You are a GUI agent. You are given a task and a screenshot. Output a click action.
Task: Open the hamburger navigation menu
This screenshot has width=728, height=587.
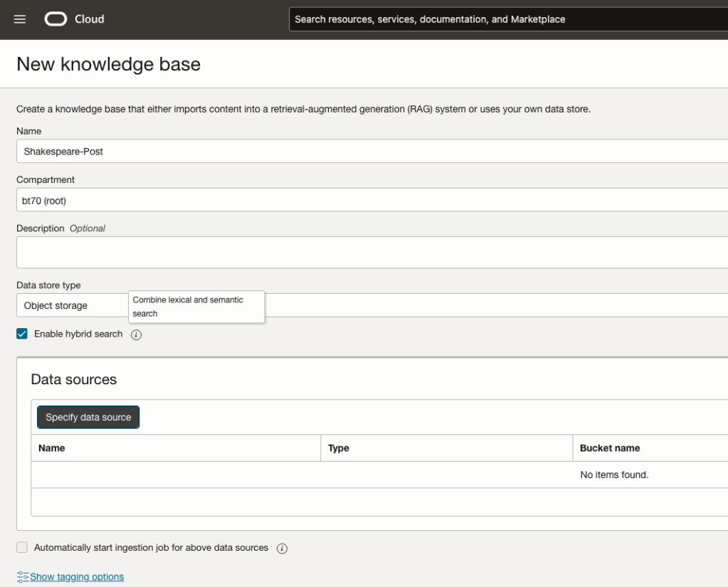(20, 19)
